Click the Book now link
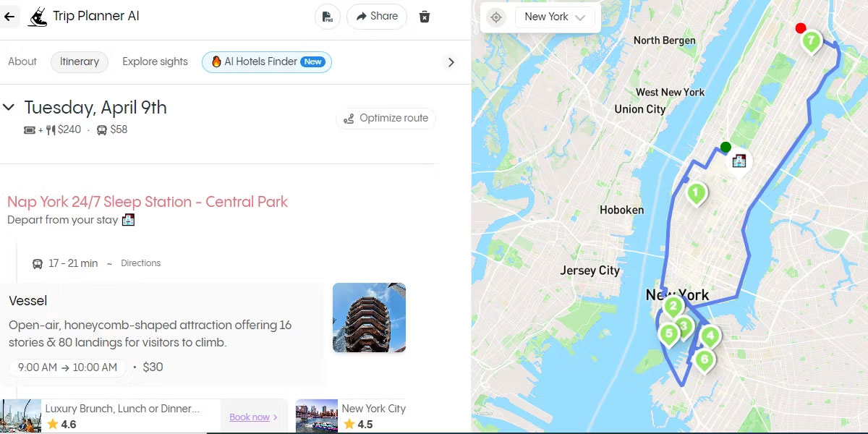 [253, 417]
